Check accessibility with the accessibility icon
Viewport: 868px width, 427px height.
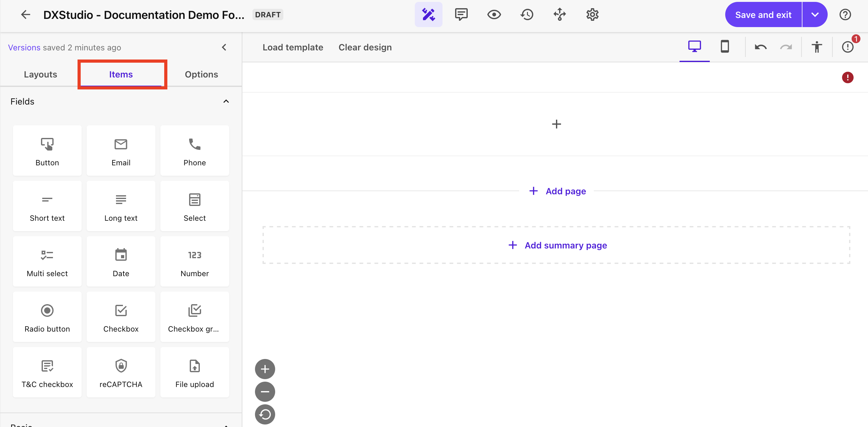pos(817,47)
